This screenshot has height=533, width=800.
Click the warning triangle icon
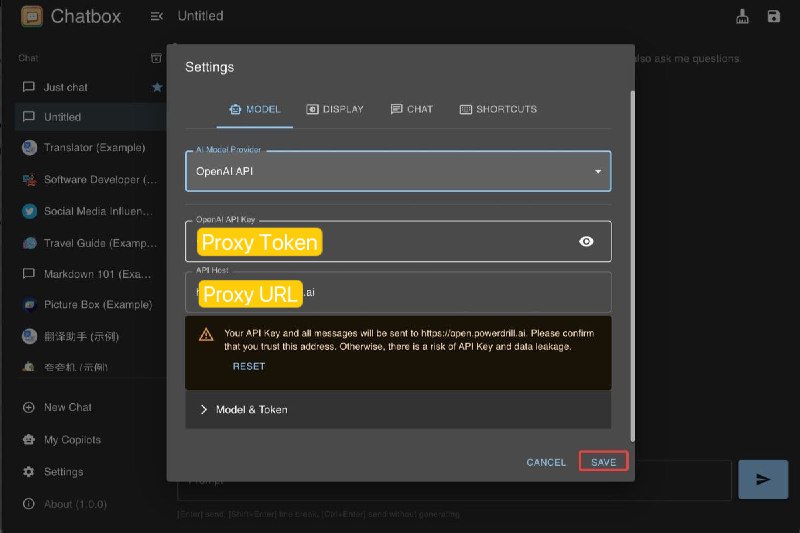[206, 335]
